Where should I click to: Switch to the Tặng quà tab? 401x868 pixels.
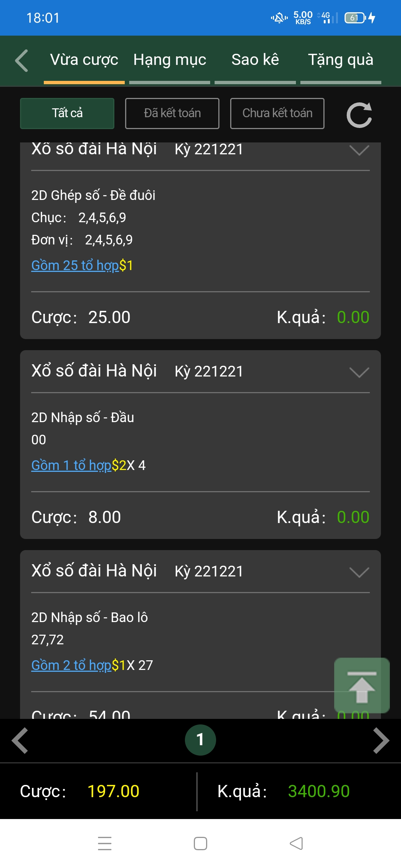tap(340, 60)
